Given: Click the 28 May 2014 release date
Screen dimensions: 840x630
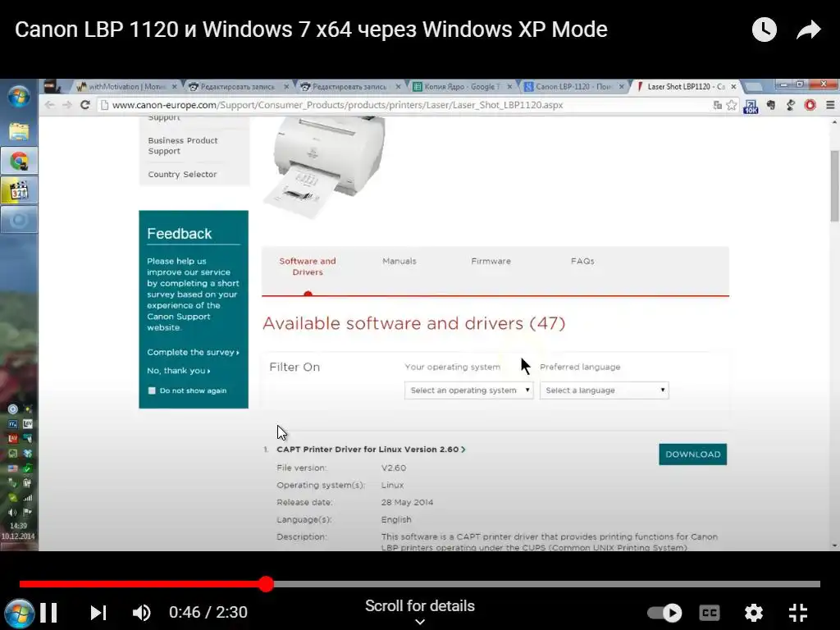Looking at the screenshot, I should pos(407,503).
